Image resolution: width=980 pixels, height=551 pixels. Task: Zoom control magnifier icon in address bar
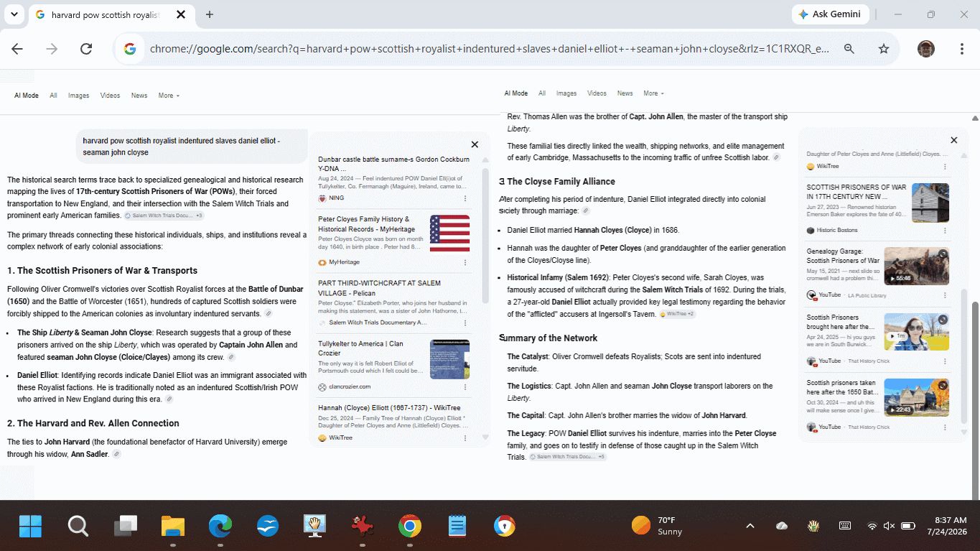tap(849, 49)
